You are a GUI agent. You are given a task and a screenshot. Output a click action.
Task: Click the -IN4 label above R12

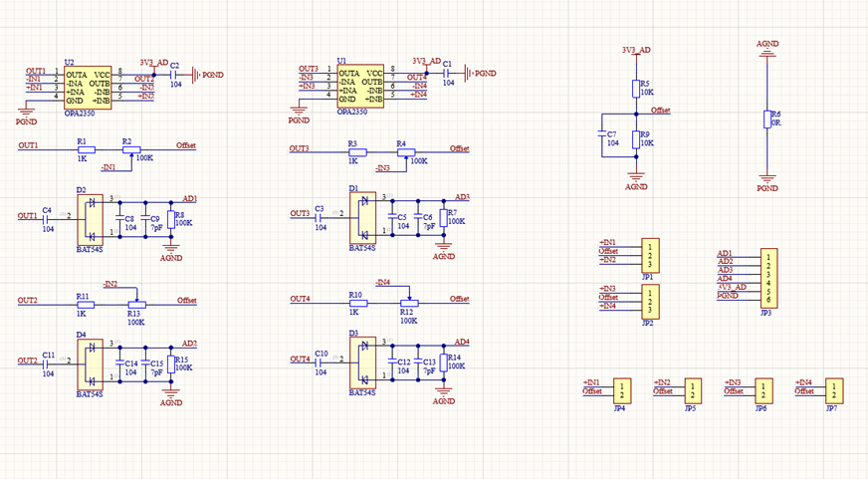(x=382, y=282)
